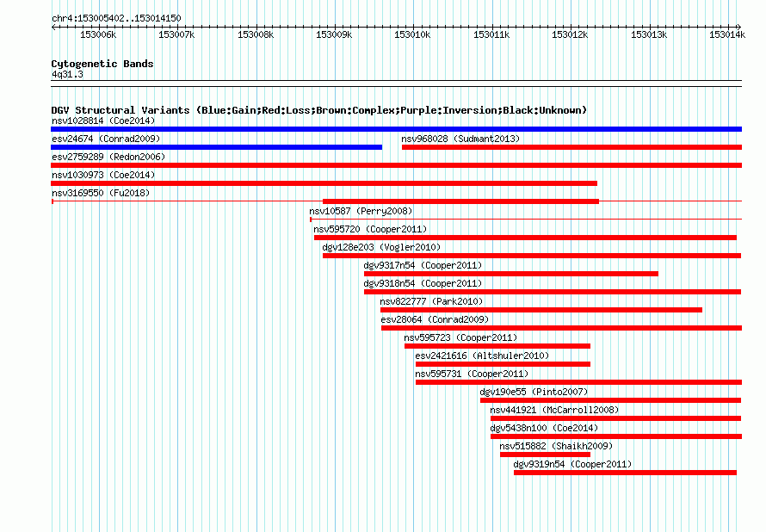Open nsv595720 (Cooper2011) variant label
Screen dimensions: 766x532
[370, 229]
